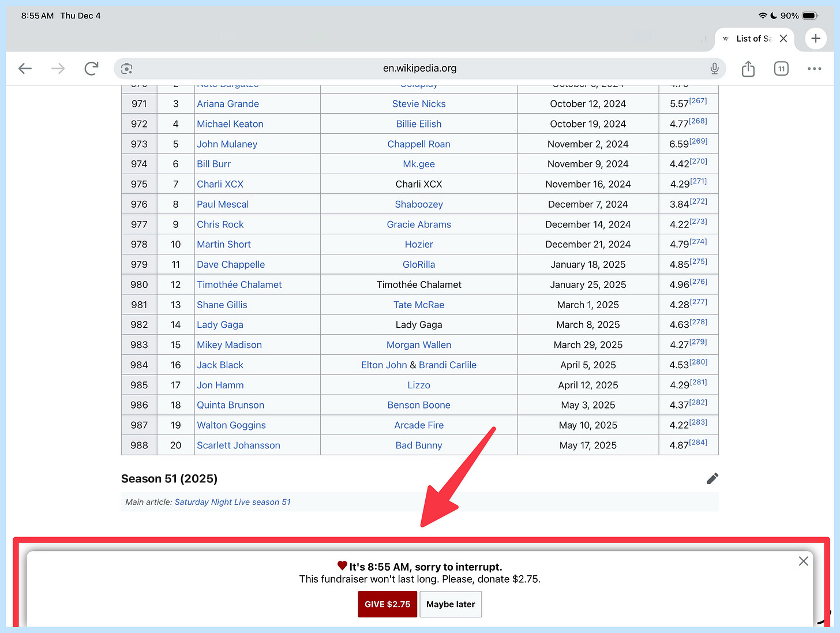The image size is (840, 633).
Task: Open Timothée Chalamet host link
Action: 239,284
